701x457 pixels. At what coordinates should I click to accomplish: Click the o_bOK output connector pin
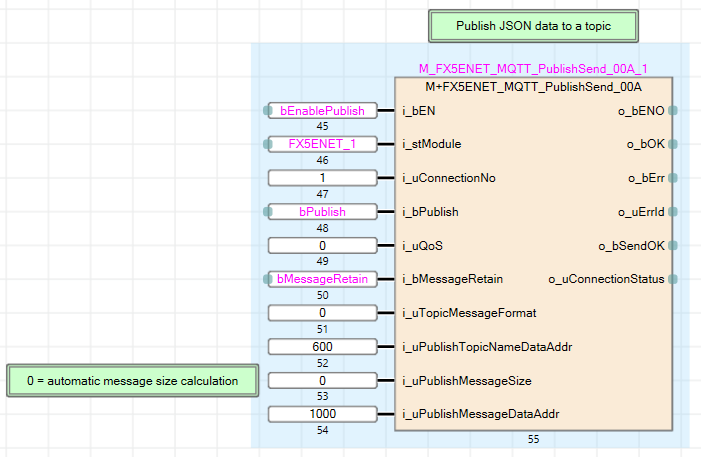point(673,144)
